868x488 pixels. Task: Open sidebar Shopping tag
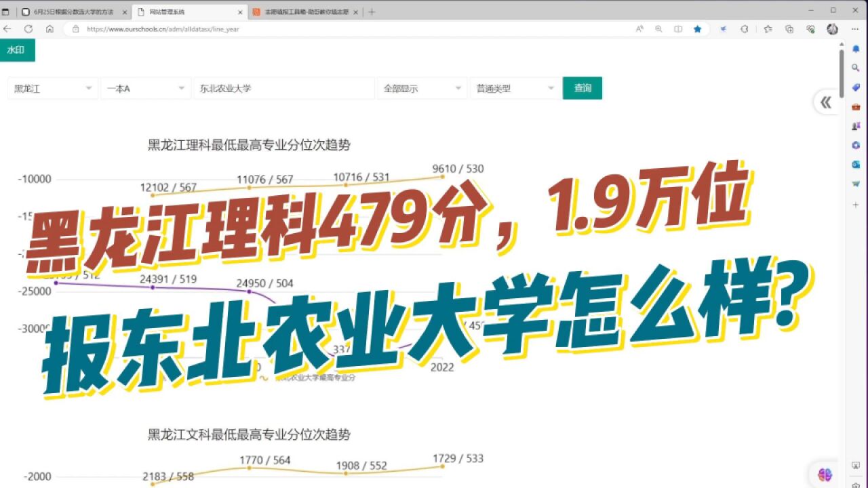tap(856, 87)
